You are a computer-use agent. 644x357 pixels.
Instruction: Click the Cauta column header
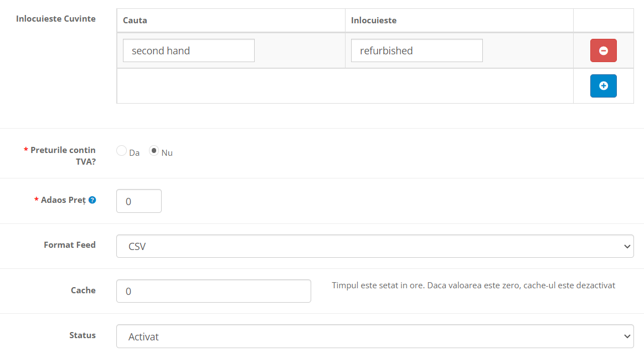click(135, 21)
